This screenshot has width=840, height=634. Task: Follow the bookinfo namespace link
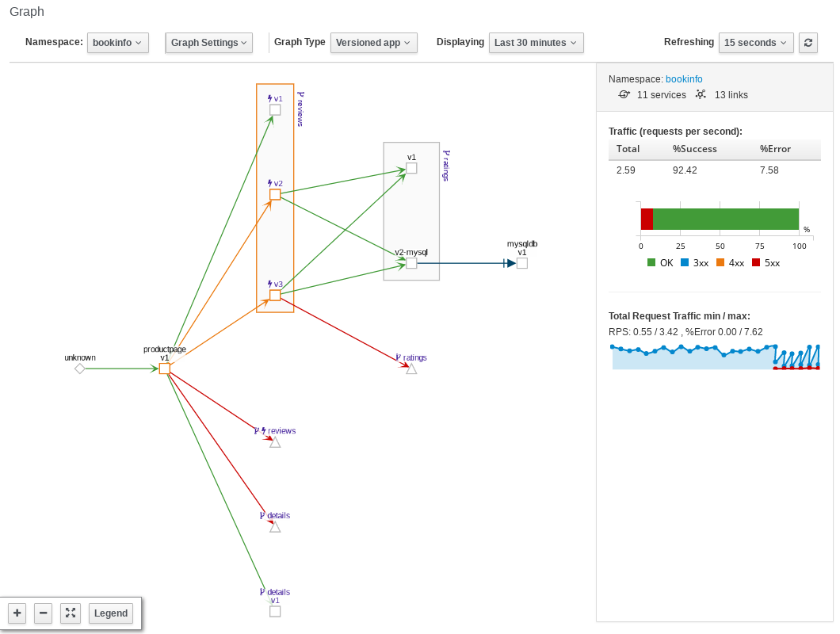click(684, 78)
